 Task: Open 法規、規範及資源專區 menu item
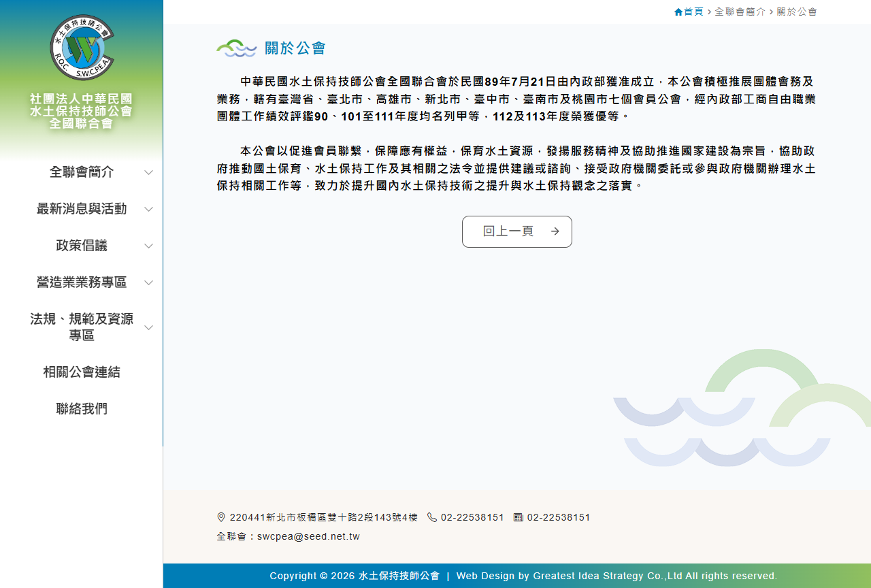click(x=82, y=327)
